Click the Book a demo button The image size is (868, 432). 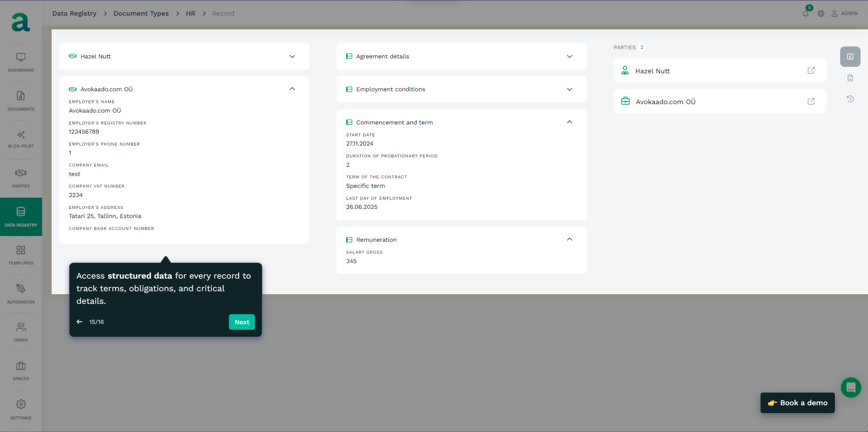(797, 403)
